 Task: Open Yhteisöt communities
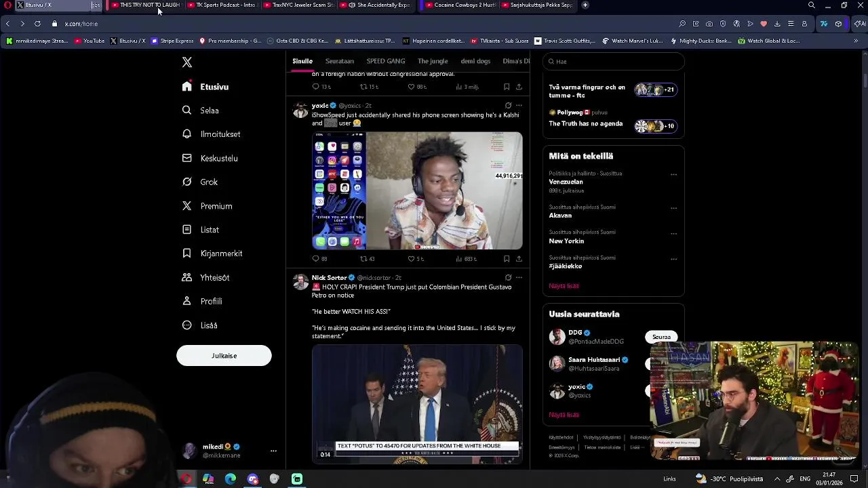[206, 277]
